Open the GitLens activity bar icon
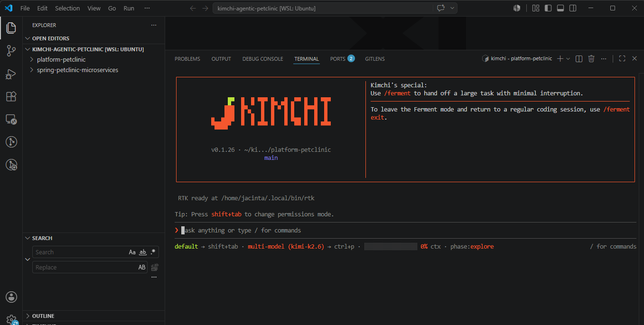The width and height of the screenshot is (644, 325). [11, 142]
